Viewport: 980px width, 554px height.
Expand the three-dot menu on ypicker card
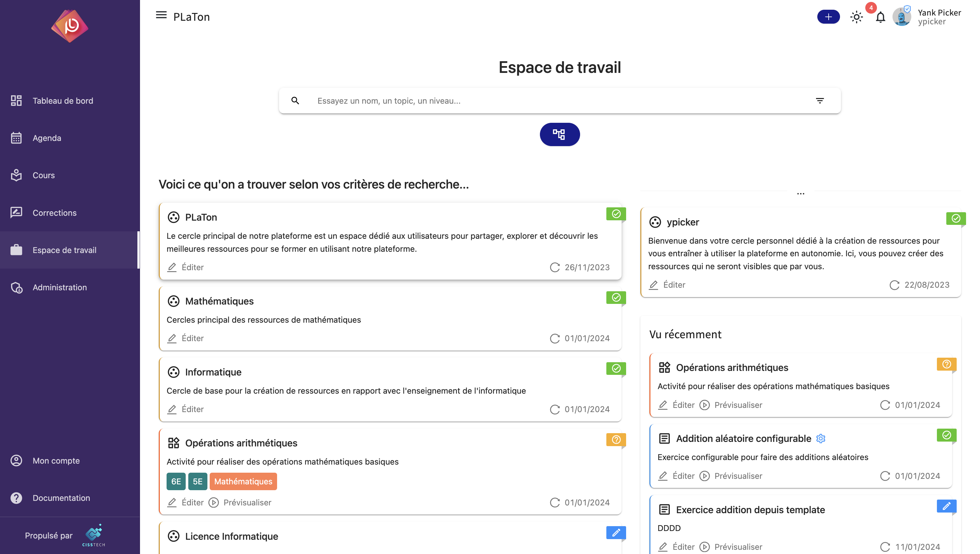click(800, 193)
